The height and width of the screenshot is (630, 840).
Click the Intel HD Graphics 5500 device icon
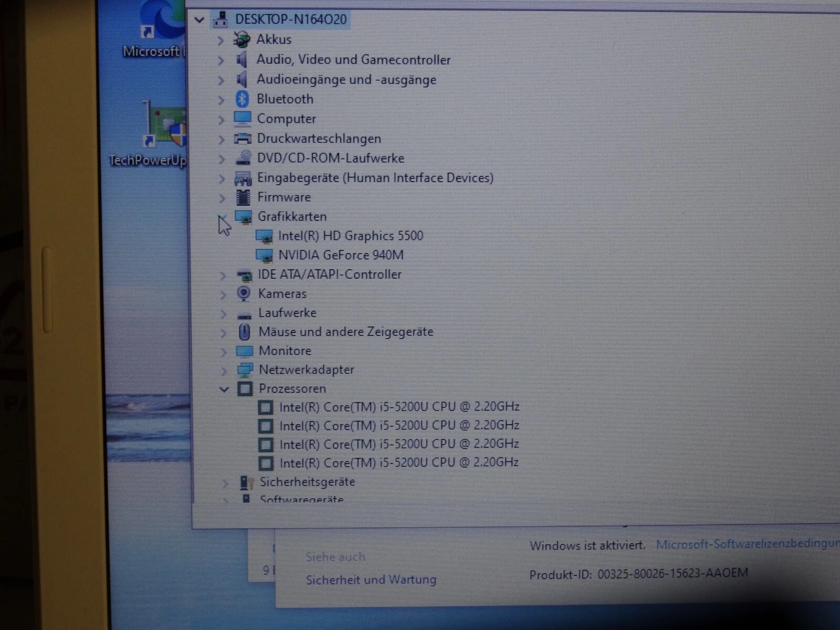pyautogui.click(x=264, y=236)
